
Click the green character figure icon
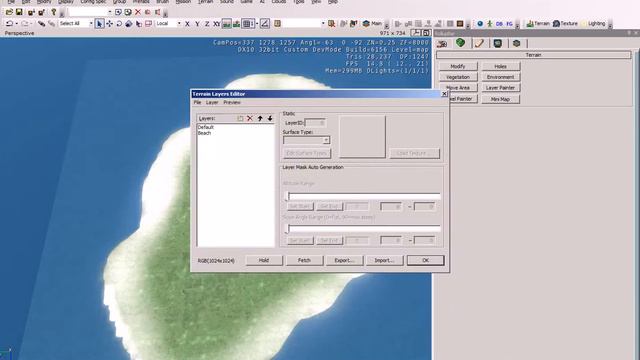coord(489,24)
